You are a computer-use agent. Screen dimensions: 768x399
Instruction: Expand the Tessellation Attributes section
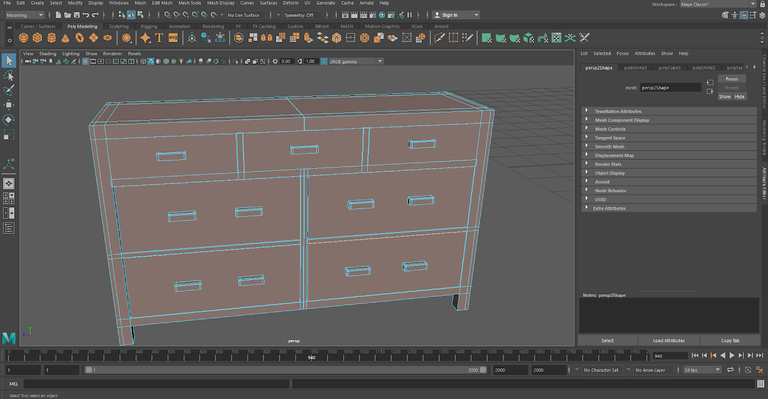coord(669,111)
